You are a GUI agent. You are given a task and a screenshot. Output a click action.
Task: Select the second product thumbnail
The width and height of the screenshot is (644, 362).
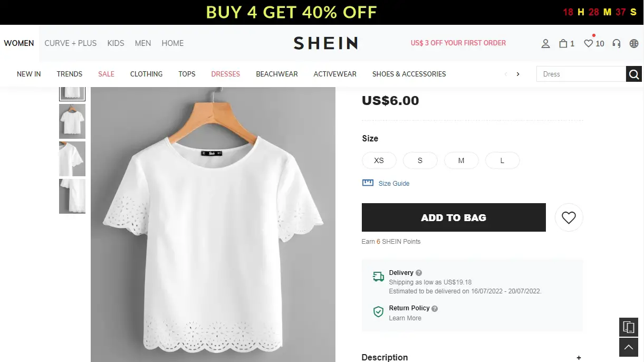72,121
